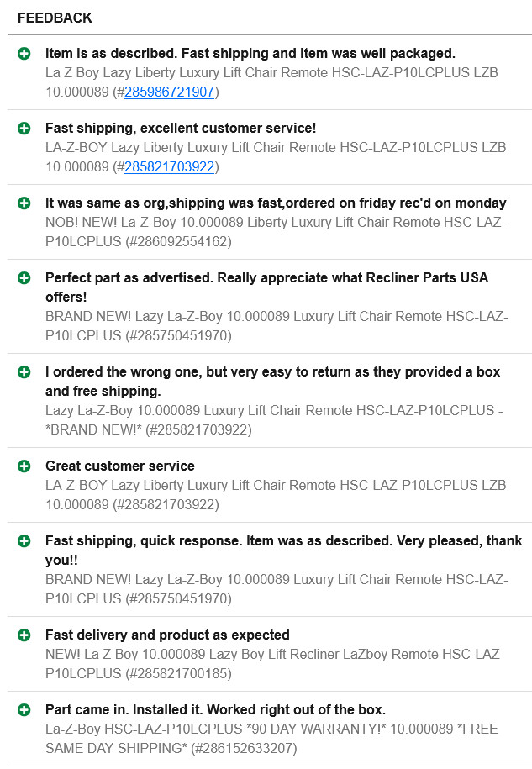Viewport: 532px width, 769px height.
Task: Select the plus icon beside "Great customer service"
Action: click(24, 466)
